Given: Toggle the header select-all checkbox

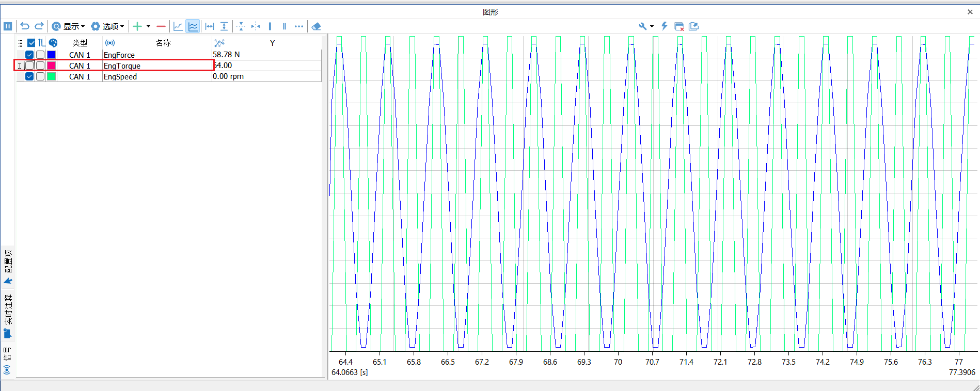Looking at the screenshot, I should 31,43.
